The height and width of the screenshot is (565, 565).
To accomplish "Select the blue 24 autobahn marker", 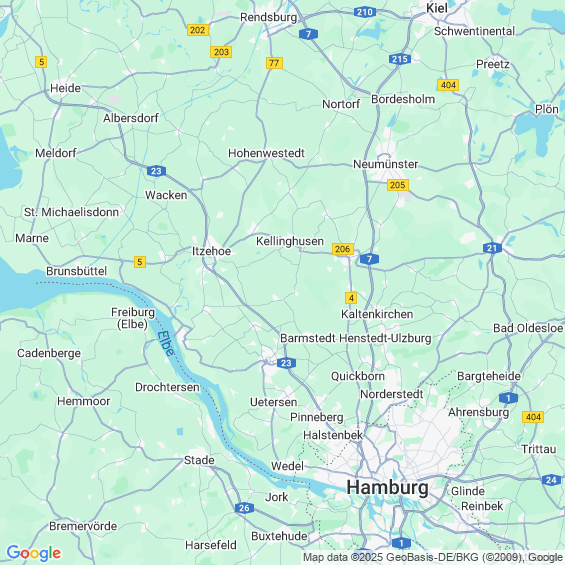I will pos(551,480).
